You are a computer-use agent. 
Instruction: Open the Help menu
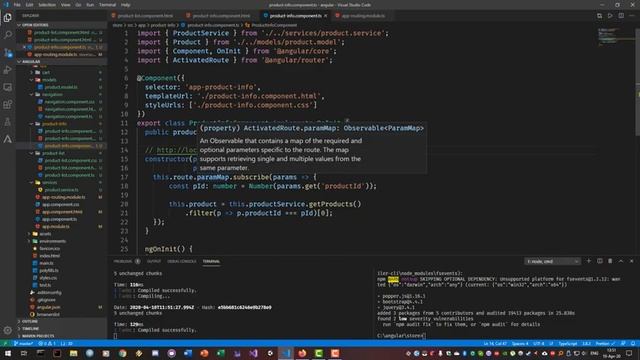point(126,5)
